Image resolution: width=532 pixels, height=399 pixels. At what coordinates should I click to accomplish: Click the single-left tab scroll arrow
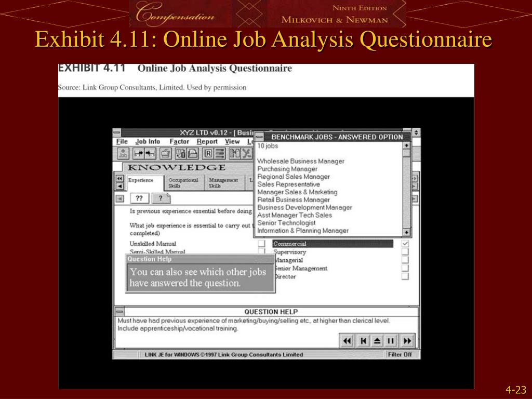pyautogui.click(x=119, y=186)
